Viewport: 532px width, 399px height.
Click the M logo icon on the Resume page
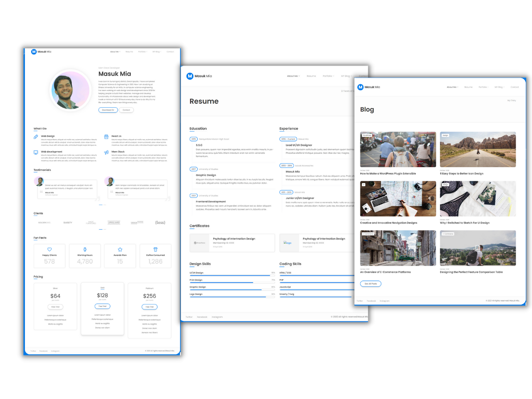tap(190, 76)
